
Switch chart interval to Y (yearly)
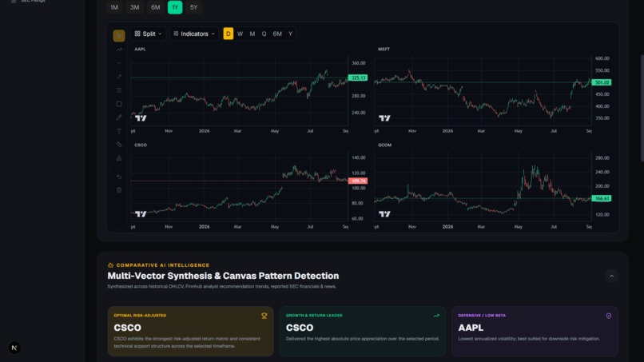[290, 34]
